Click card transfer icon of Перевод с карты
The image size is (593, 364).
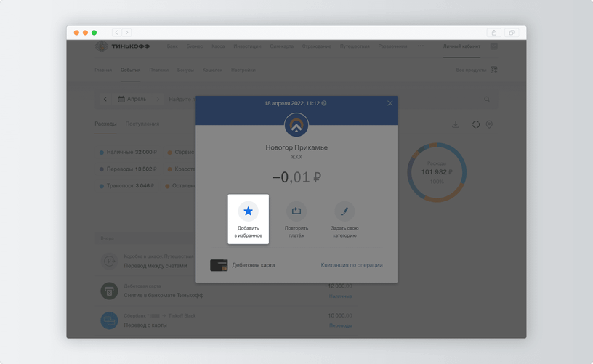tap(109, 320)
